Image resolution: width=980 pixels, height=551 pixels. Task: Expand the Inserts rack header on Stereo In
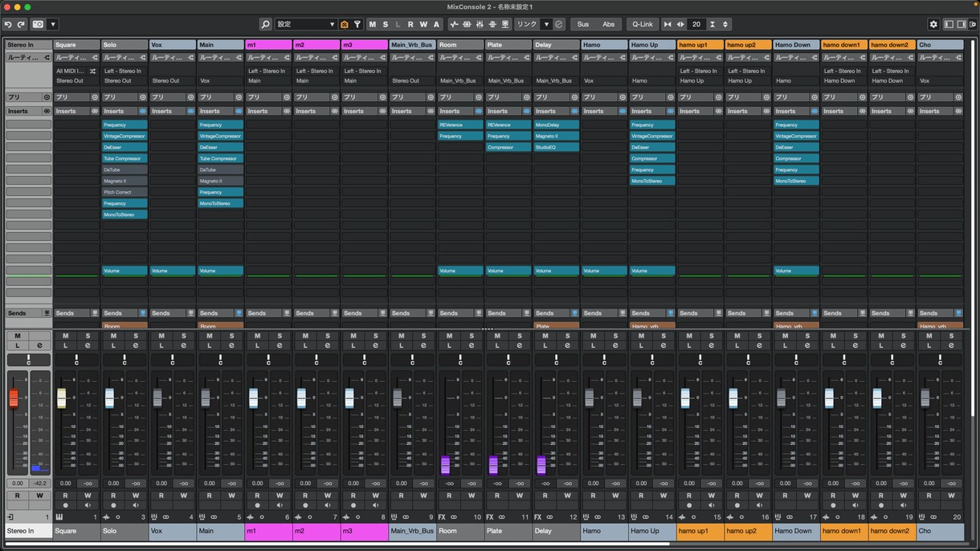point(28,112)
